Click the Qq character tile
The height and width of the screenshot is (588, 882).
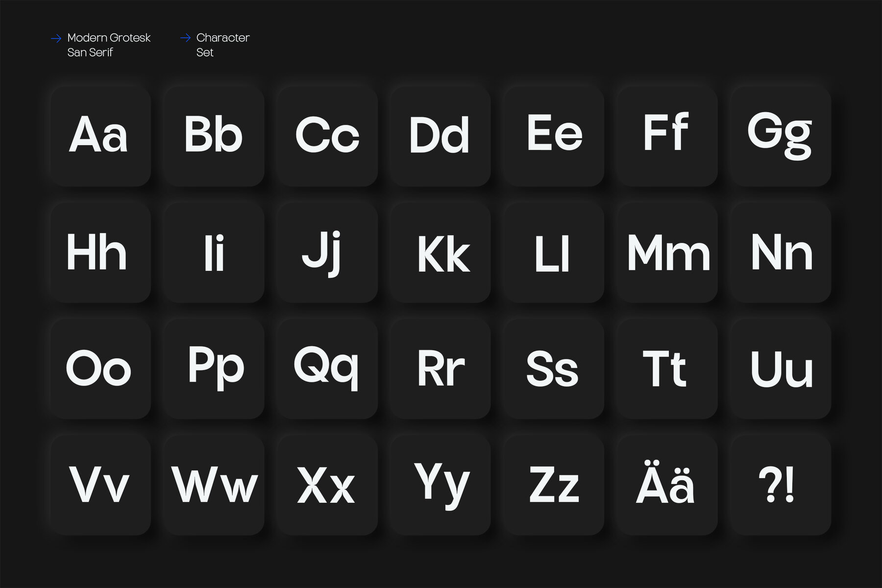pyautogui.click(x=327, y=368)
